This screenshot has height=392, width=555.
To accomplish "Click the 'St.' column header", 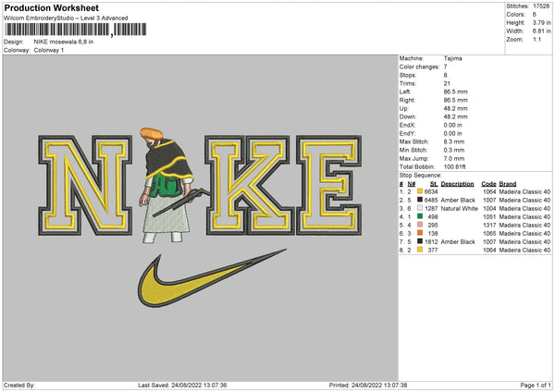I will click(434, 184).
